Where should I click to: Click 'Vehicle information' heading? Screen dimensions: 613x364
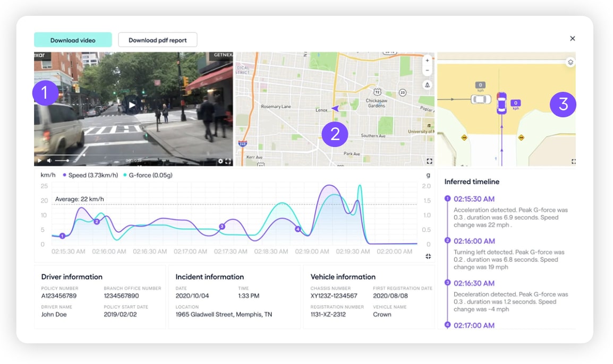tap(343, 277)
